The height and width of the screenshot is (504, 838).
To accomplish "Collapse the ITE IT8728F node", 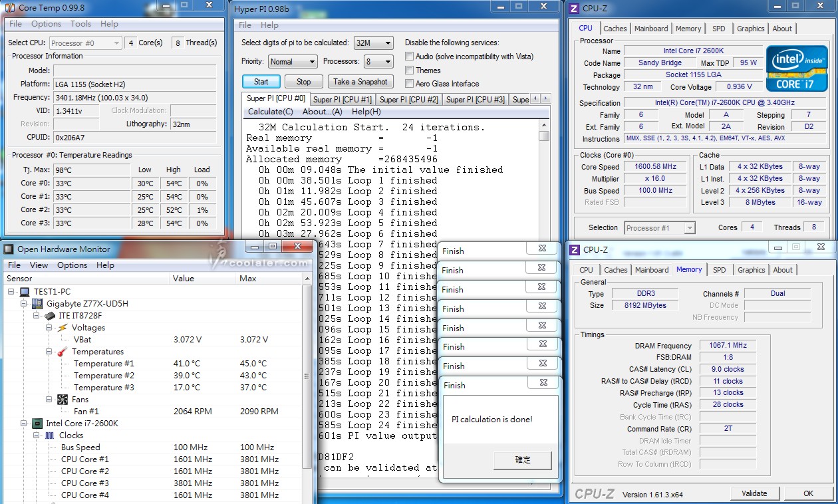I will tap(37, 316).
